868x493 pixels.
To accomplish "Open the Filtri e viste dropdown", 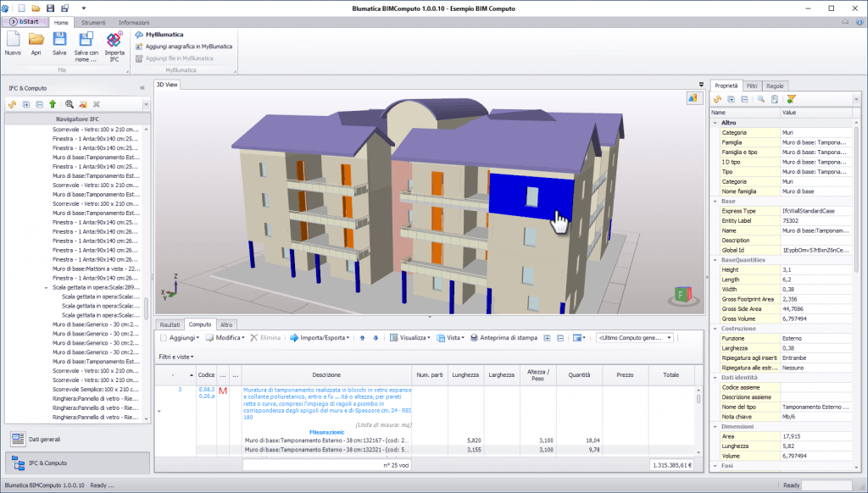I will click(x=176, y=357).
